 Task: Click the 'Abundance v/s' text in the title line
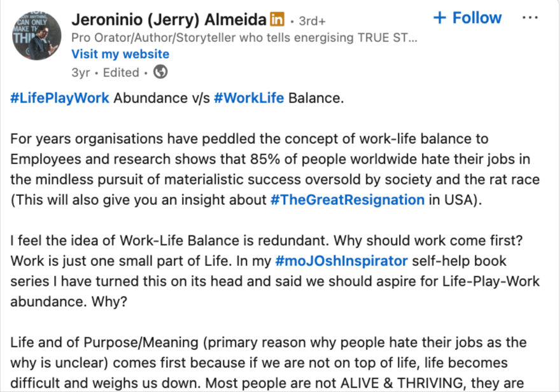162,98
